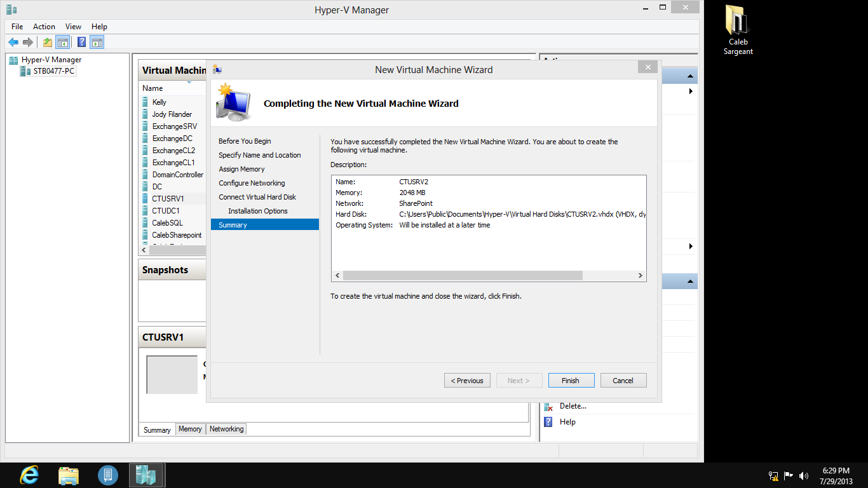Screen dimensions: 868x488
Task: Click the description scrollbar left arrow
Action: click(x=338, y=276)
